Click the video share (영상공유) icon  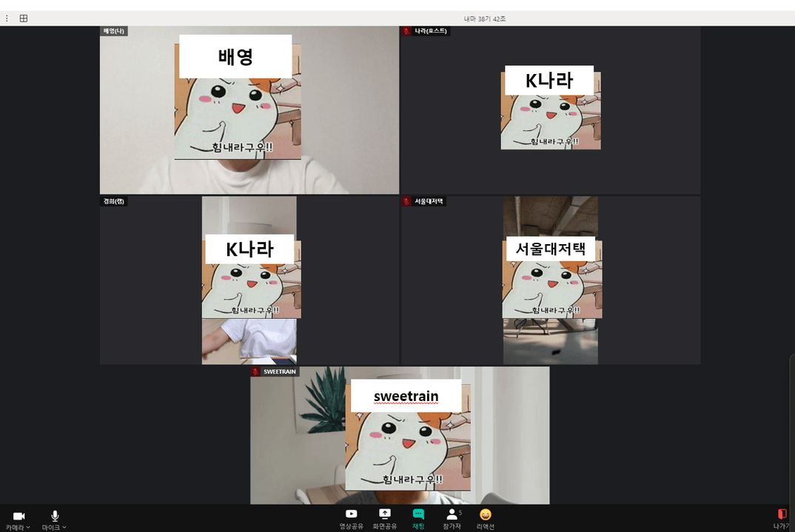351,514
